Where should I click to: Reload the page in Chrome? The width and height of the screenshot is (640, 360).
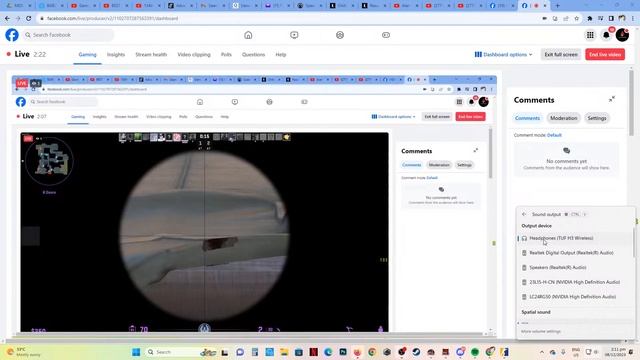[x=29, y=18]
